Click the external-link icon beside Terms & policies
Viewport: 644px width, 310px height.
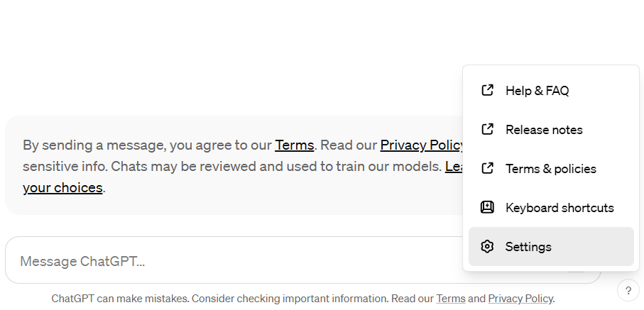[x=487, y=169]
